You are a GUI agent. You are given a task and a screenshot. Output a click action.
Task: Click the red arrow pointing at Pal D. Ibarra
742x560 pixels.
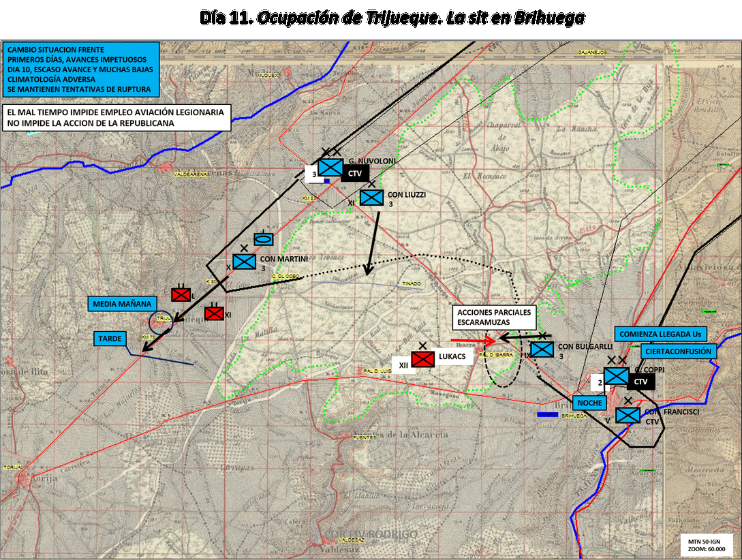click(473, 340)
